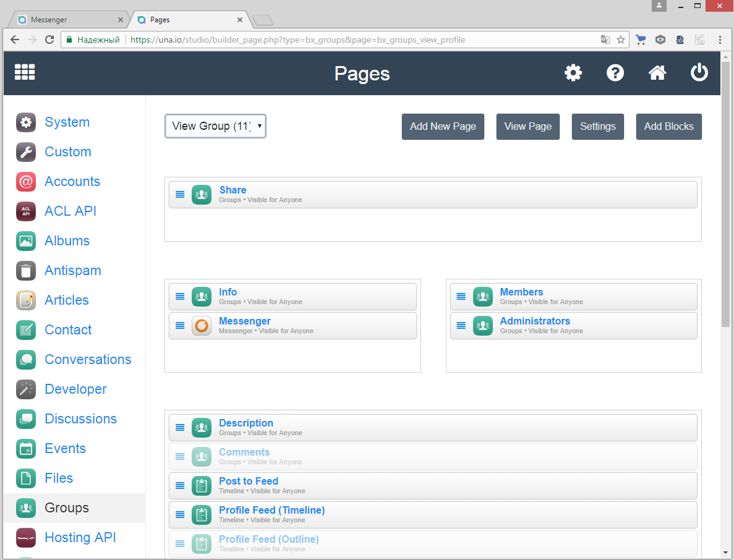Open help question mark icon
Image resolution: width=734 pixels, height=560 pixels.
[615, 73]
